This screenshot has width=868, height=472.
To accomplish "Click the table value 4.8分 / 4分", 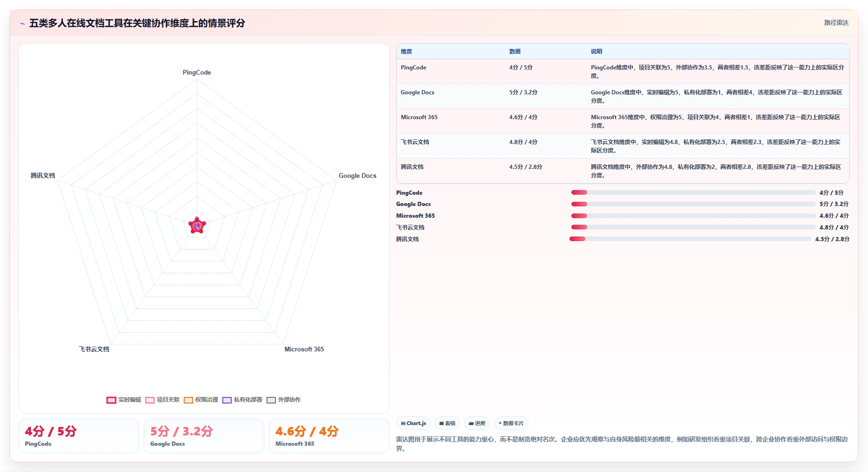I will (x=523, y=142).
